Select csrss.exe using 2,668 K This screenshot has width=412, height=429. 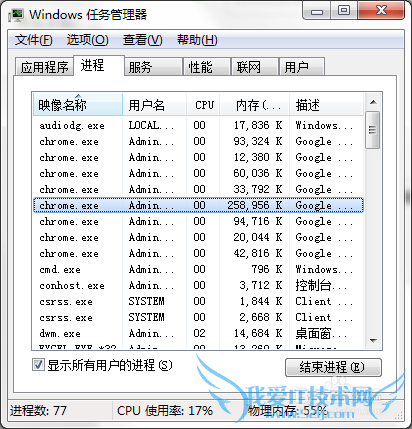198,317
